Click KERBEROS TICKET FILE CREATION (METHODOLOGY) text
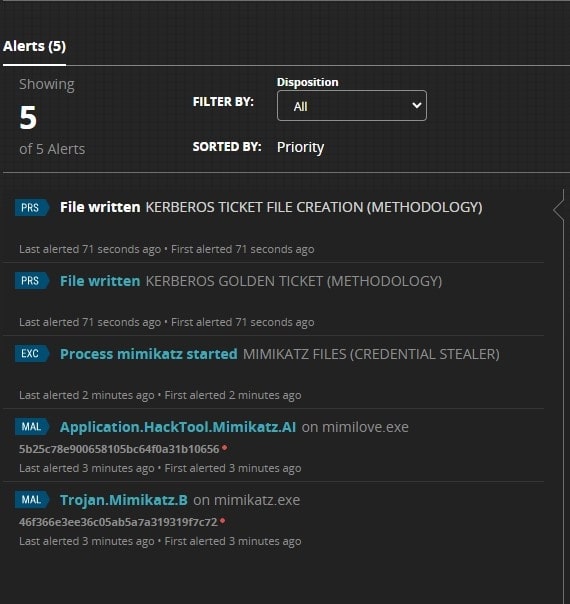 [x=314, y=207]
